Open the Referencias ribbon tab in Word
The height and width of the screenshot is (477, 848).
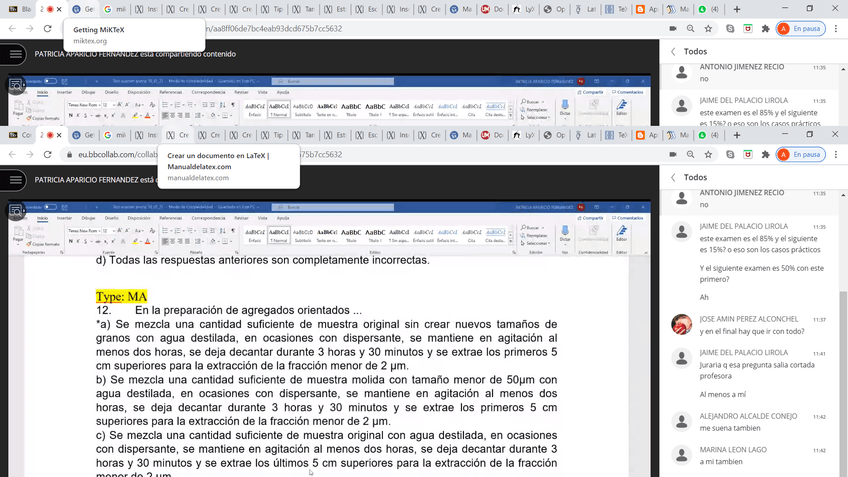tap(170, 216)
